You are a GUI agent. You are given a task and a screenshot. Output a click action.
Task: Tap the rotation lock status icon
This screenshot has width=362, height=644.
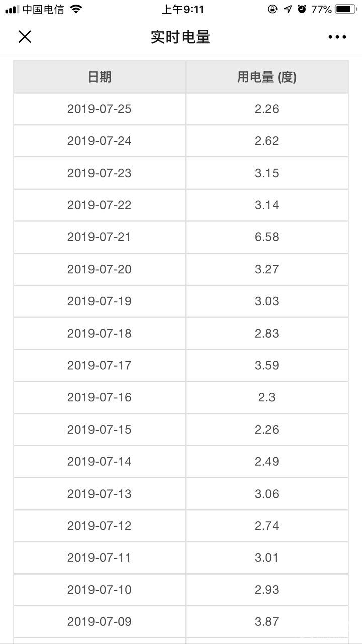tap(273, 9)
